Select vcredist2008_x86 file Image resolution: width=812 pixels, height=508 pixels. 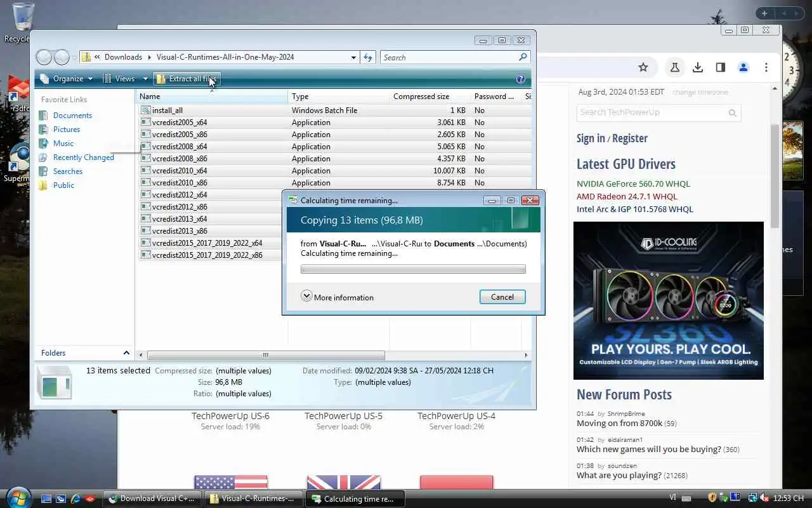(180, 159)
